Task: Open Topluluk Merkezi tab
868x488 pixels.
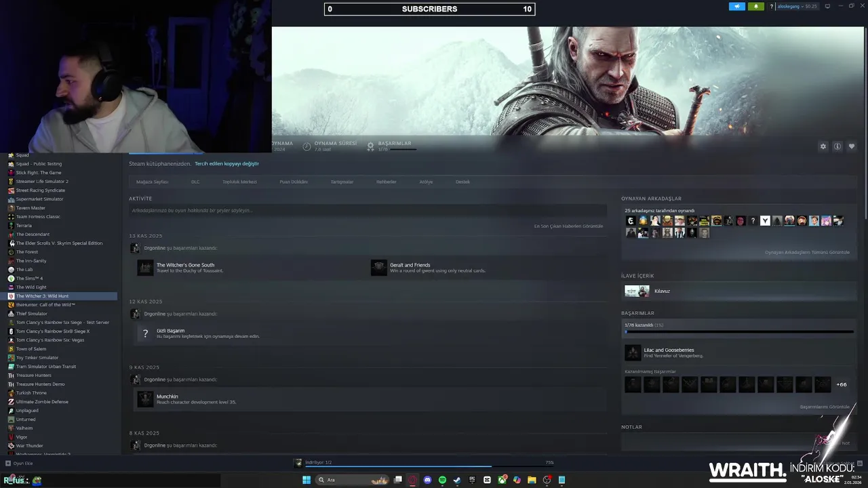Action: (x=239, y=182)
